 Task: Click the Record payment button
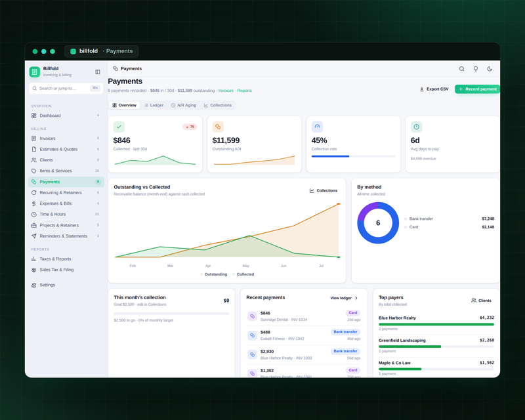pos(478,89)
